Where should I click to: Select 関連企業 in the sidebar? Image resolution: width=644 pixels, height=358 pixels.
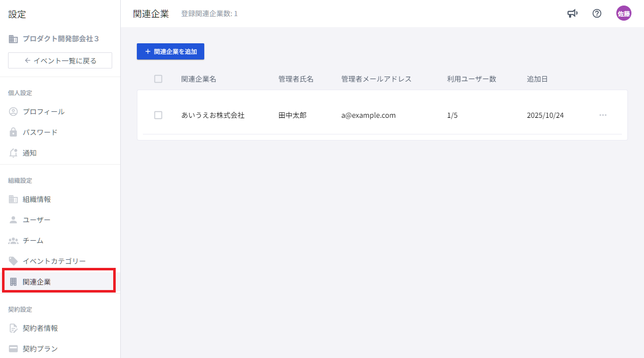tap(37, 282)
